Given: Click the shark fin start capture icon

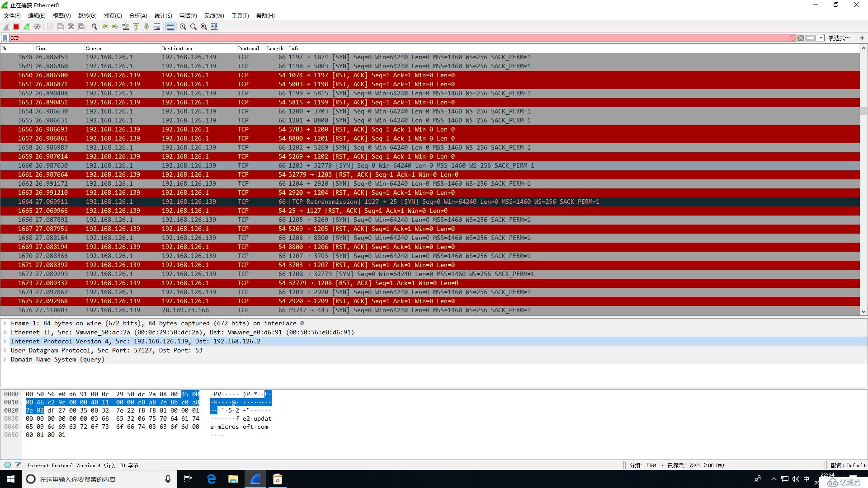Looking at the screenshot, I should pos(6,27).
